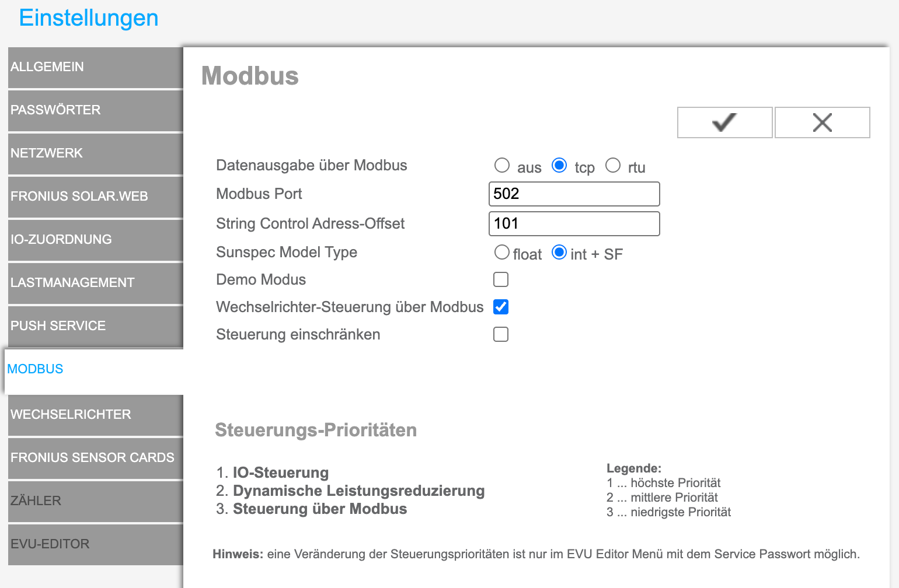This screenshot has height=588, width=899.
Task: Select 'int + SF' Sunspec model type
Action: click(x=559, y=253)
